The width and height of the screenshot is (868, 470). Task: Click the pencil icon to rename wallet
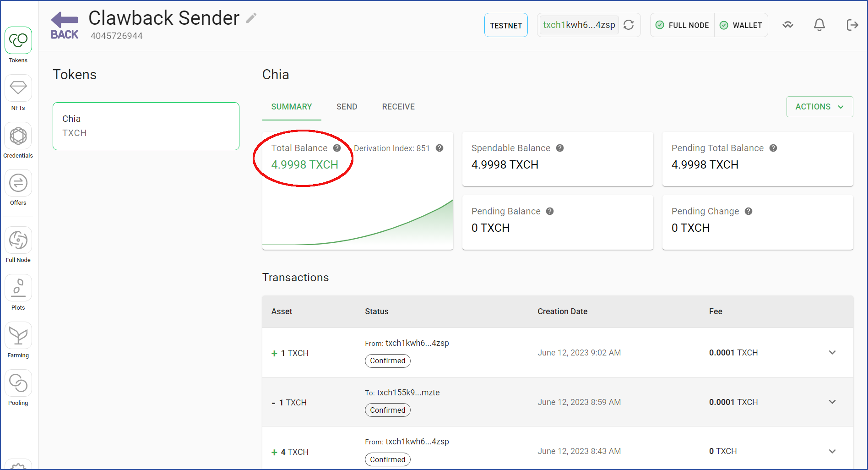(251, 18)
